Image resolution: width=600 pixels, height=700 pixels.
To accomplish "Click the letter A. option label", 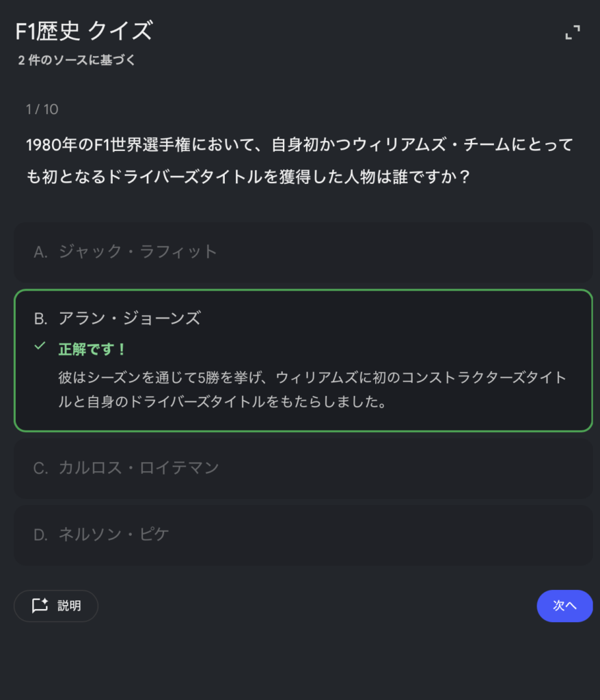I will pos(40,252).
